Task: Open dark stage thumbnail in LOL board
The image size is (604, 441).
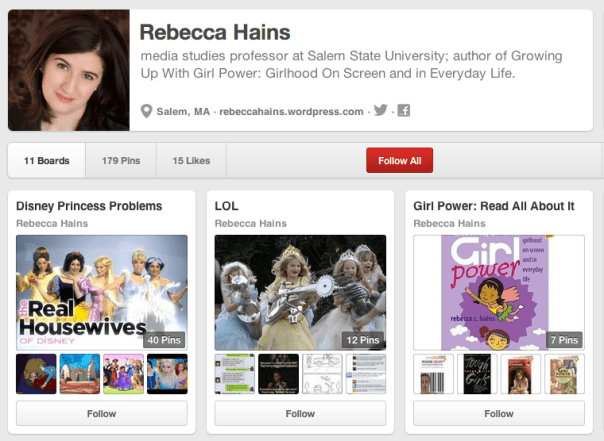Action: click(279, 374)
